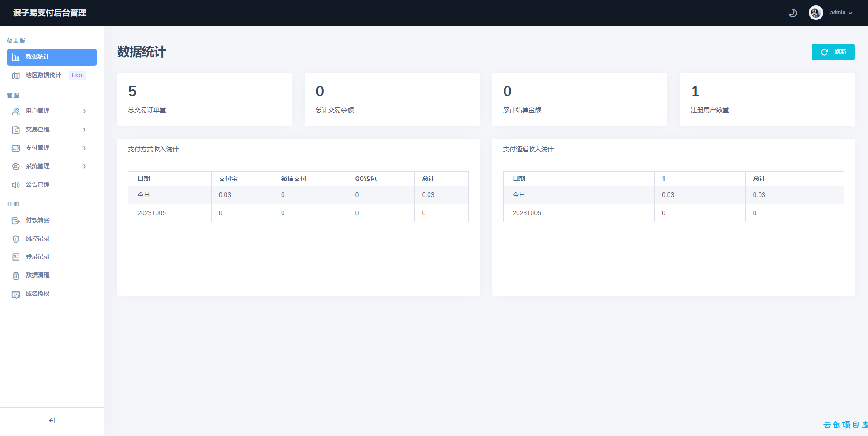Screen dimensions: 868x436
Task: Open the 数据统计 menu item
Action: point(52,57)
